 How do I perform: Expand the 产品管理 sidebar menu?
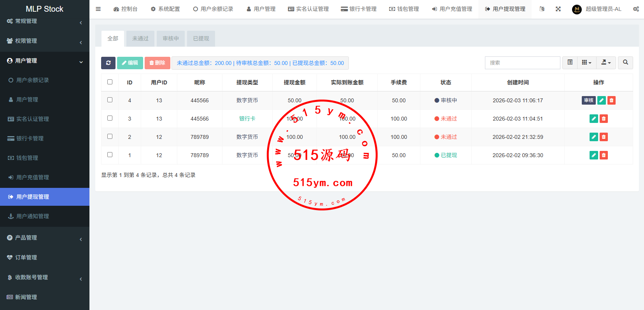(44, 238)
